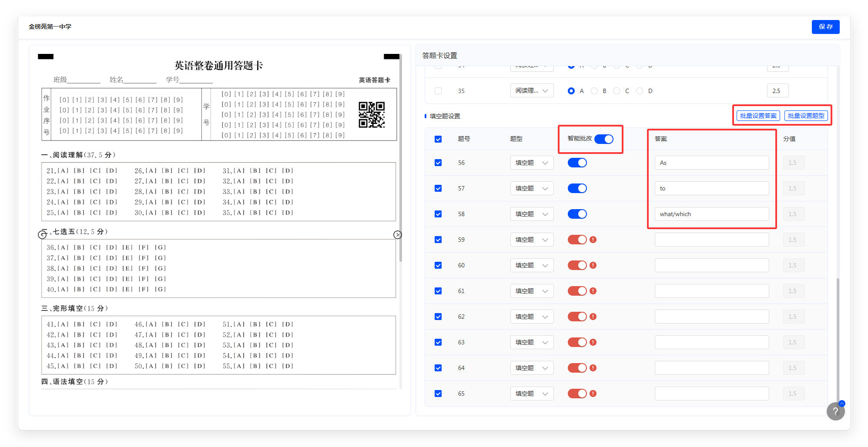Open 填空题 type dropdown for question 59
Screen dimensions: 868x447
[532, 240]
